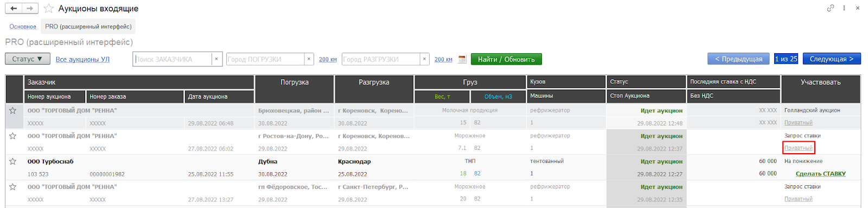Click the Поиск ЗАКАЗЧИКА input field
This screenshot has height=208, width=868.
(173, 59)
